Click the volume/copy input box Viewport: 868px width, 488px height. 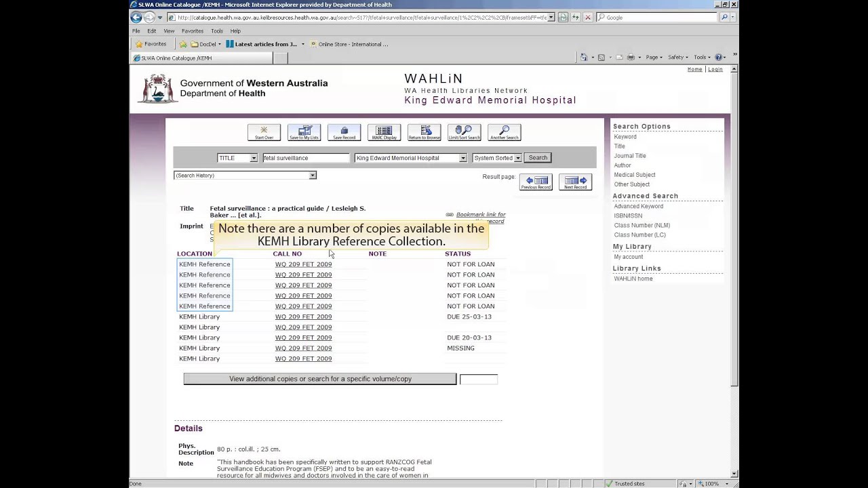coord(479,379)
